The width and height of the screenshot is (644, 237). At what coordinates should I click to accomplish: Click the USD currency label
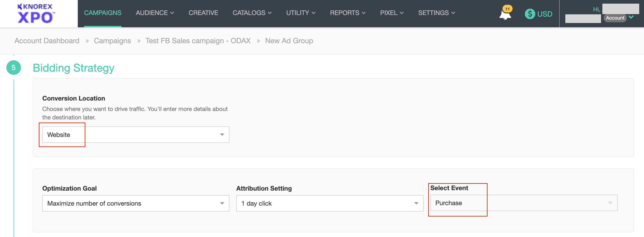tap(544, 14)
